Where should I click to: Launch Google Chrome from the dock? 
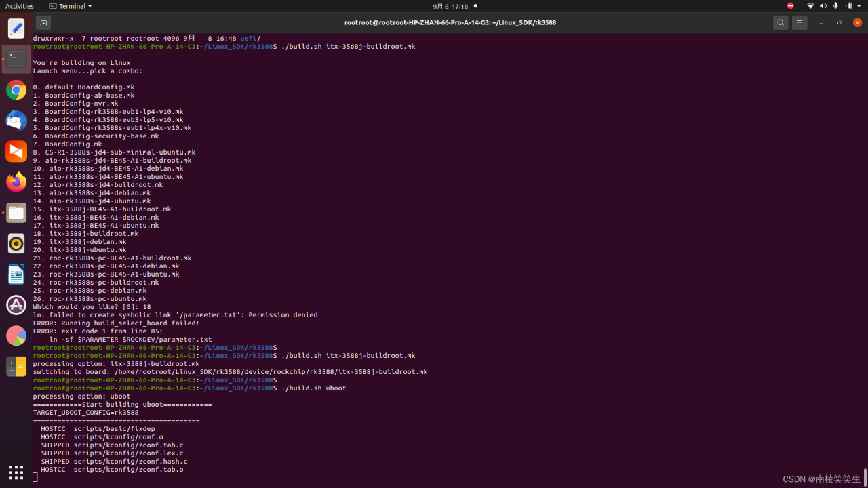(x=16, y=90)
